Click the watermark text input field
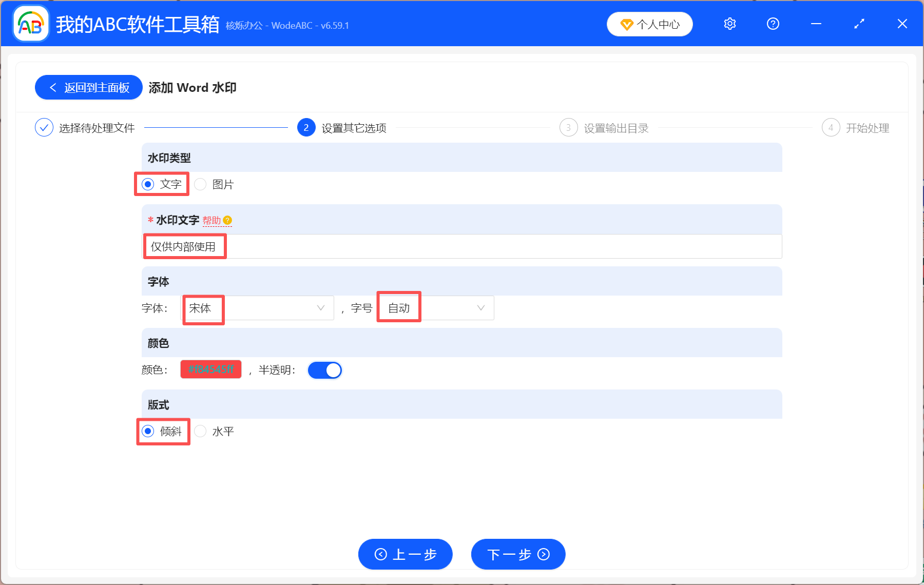This screenshot has height=585, width=924. click(462, 246)
